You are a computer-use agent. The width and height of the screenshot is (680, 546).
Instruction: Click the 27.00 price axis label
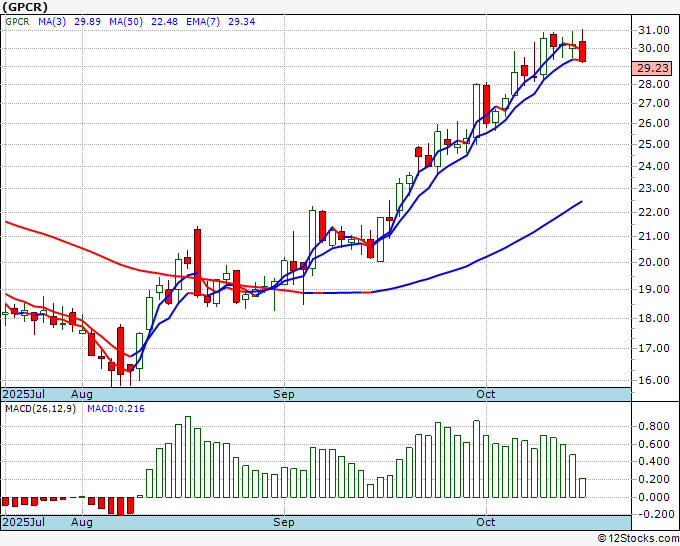[654, 103]
